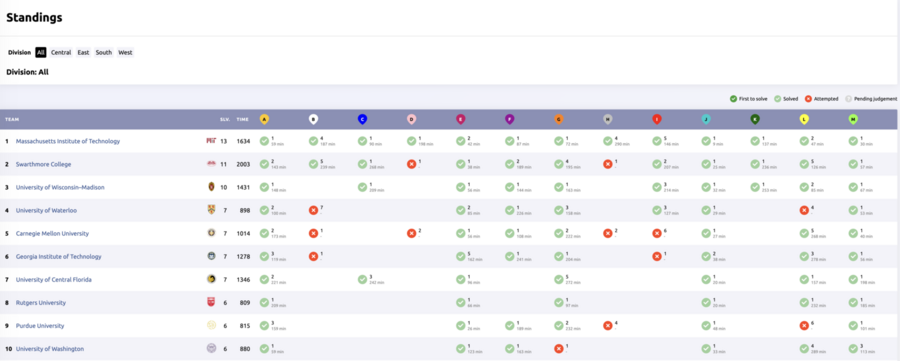This screenshot has width=900, height=361.
Task: Click the purple problem F balloon icon
Action: point(510,119)
